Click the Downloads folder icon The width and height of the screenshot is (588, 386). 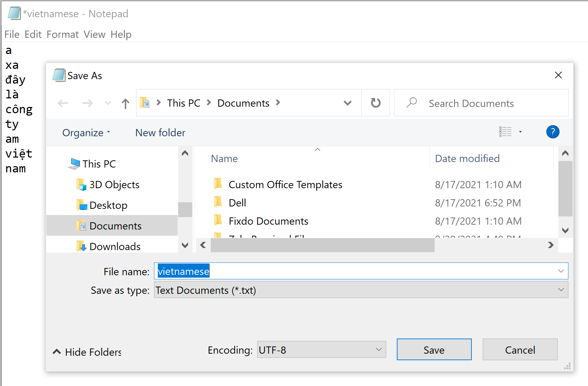(81, 246)
